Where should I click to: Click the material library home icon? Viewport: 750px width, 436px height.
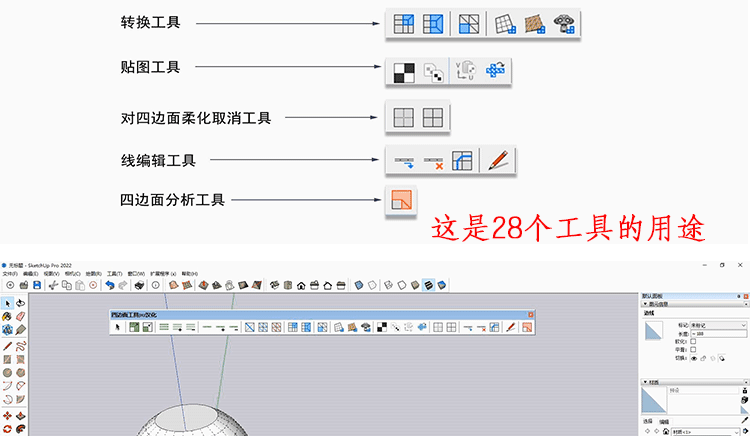tap(666, 432)
